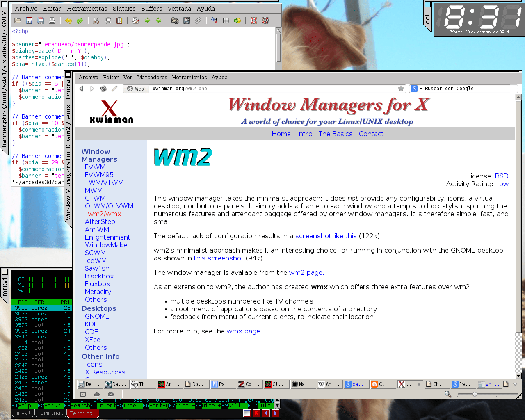The width and height of the screenshot is (525, 420).
Task: Jump to tag with GVim yellow arrow icon
Action: [237, 21]
